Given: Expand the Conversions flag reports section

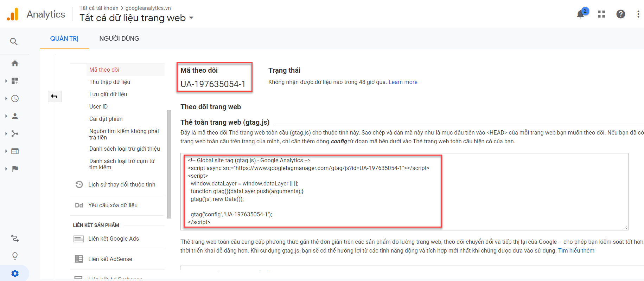Looking at the screenshot, I should point(15,169).
